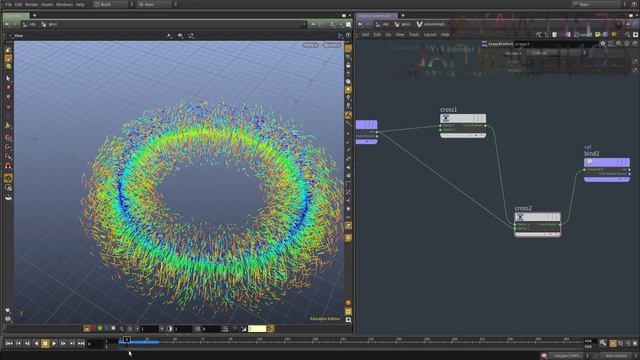Click obj in the scene view path

tap(29, 24)
